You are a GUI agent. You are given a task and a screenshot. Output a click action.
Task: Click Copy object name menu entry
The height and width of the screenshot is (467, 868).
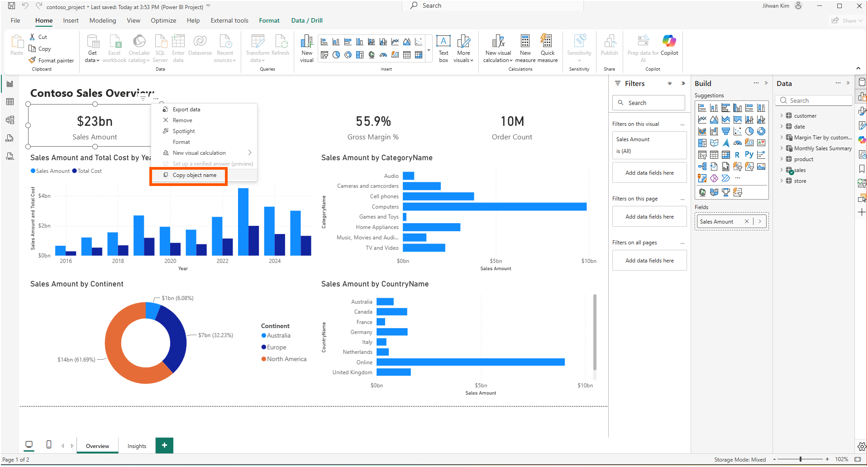pyautogui.click(x=194, y=175)
